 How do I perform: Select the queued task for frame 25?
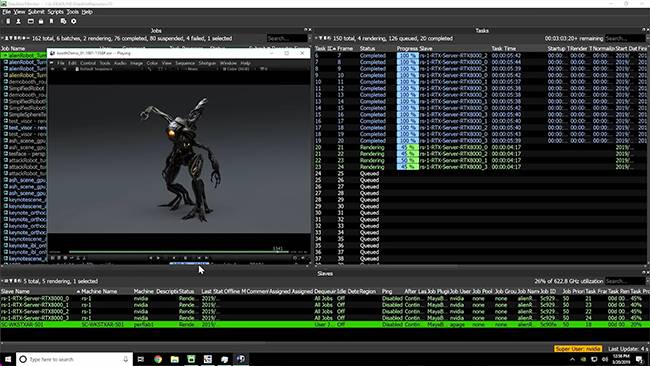[480, 174]
